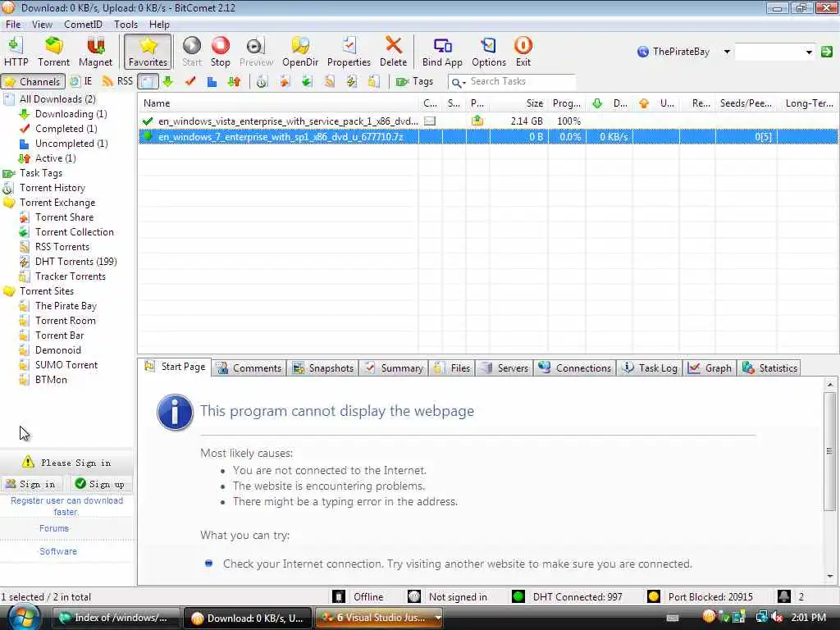Click the Bind App icon

(x=442, y=52)
